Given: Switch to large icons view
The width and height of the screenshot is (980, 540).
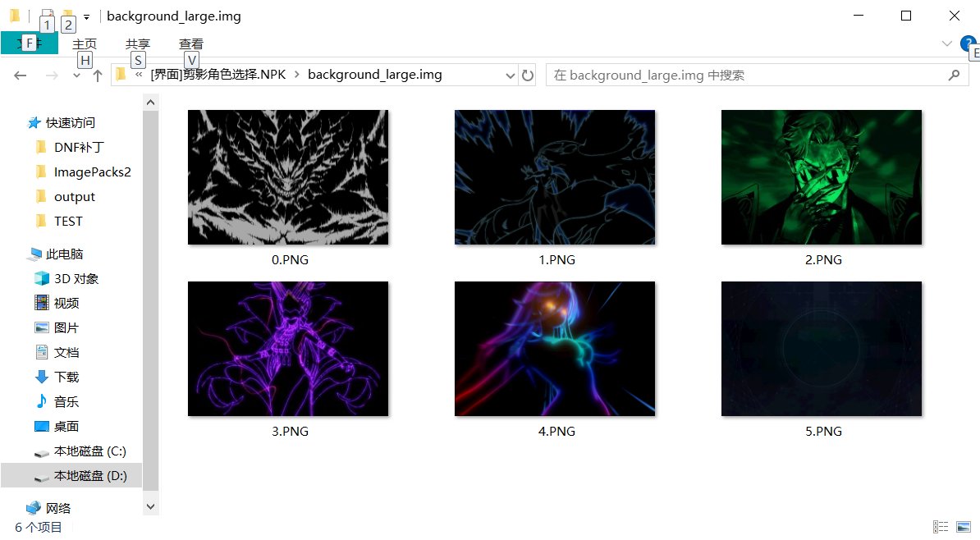Looking at the screenshot, I should point(964,528).
